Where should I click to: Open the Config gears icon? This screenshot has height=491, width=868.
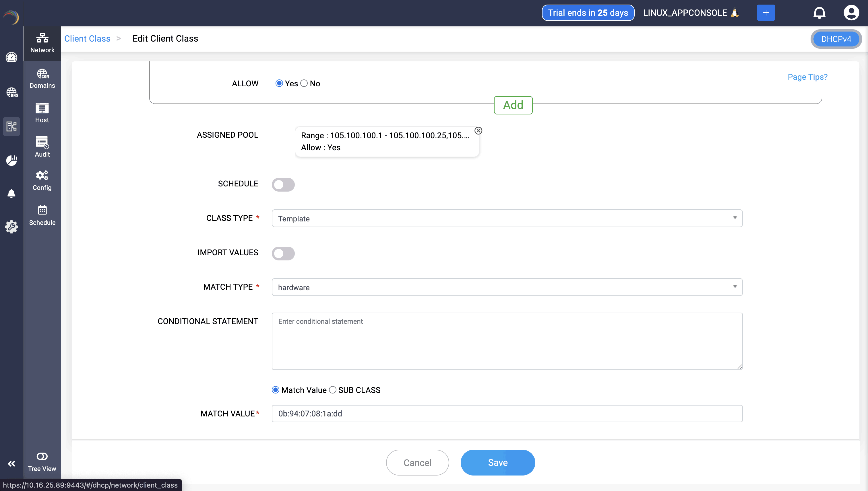click(42, 180)
